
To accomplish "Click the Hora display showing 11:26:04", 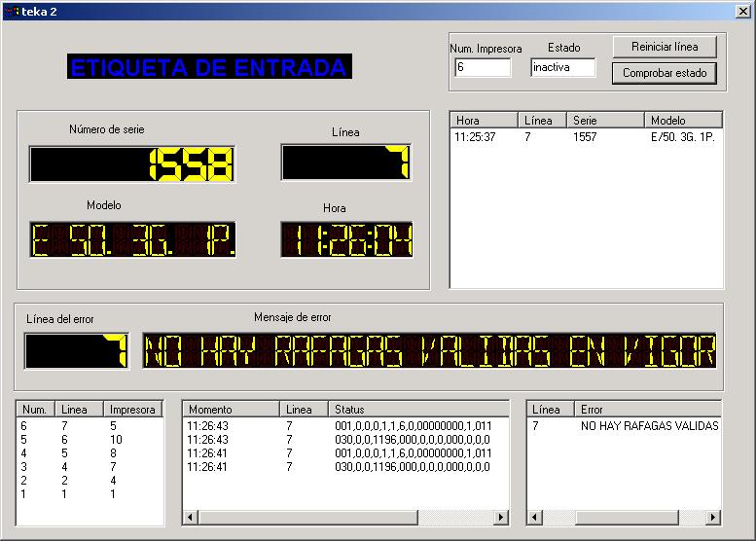I will 346,239.
